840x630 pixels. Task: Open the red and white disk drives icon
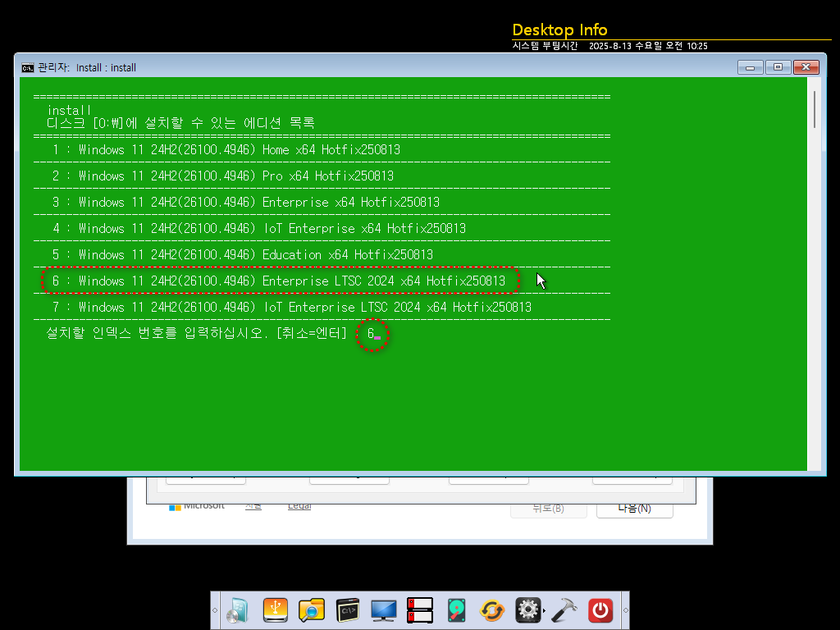tap(420, 610)
